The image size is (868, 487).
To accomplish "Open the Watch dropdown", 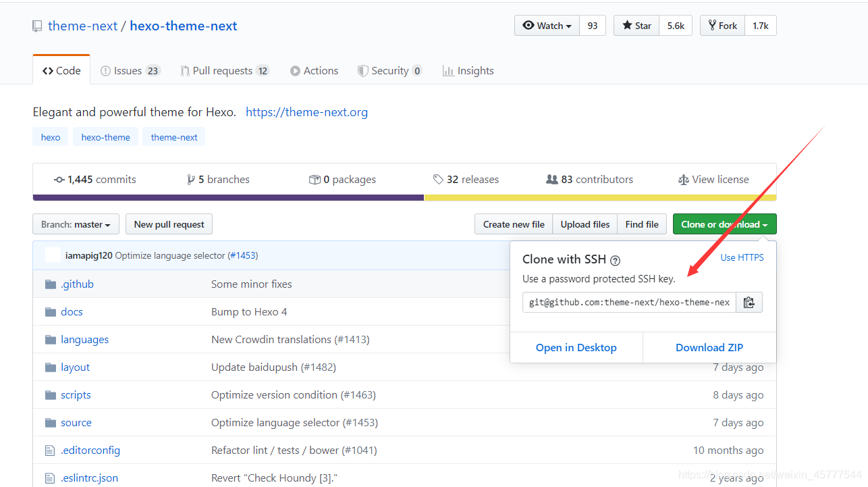I will click(547, 26).
